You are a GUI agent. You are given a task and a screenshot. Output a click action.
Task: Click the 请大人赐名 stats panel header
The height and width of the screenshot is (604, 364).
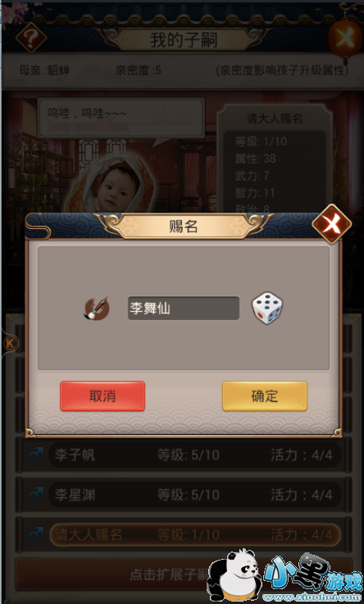tap(275, 119)
